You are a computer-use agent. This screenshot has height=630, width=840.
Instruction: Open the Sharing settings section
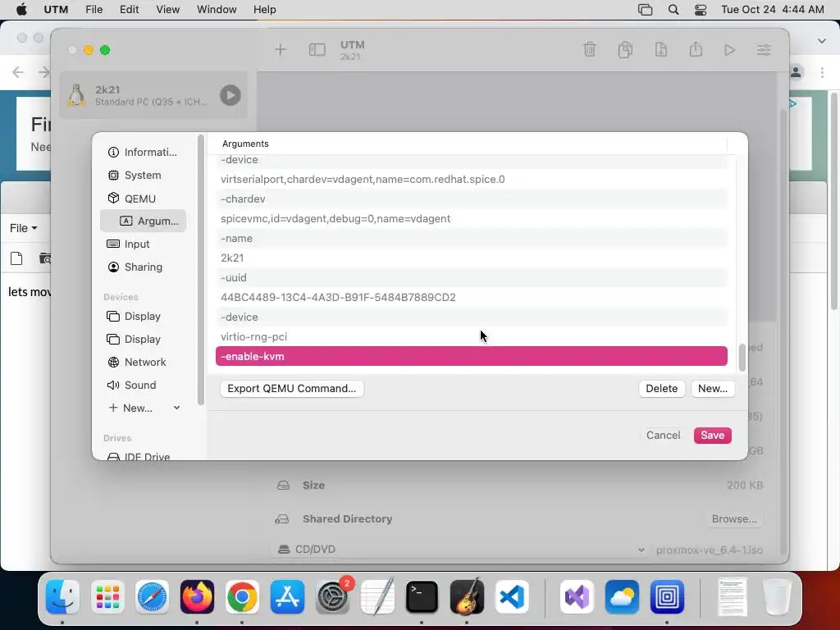(x=143, y=267)
